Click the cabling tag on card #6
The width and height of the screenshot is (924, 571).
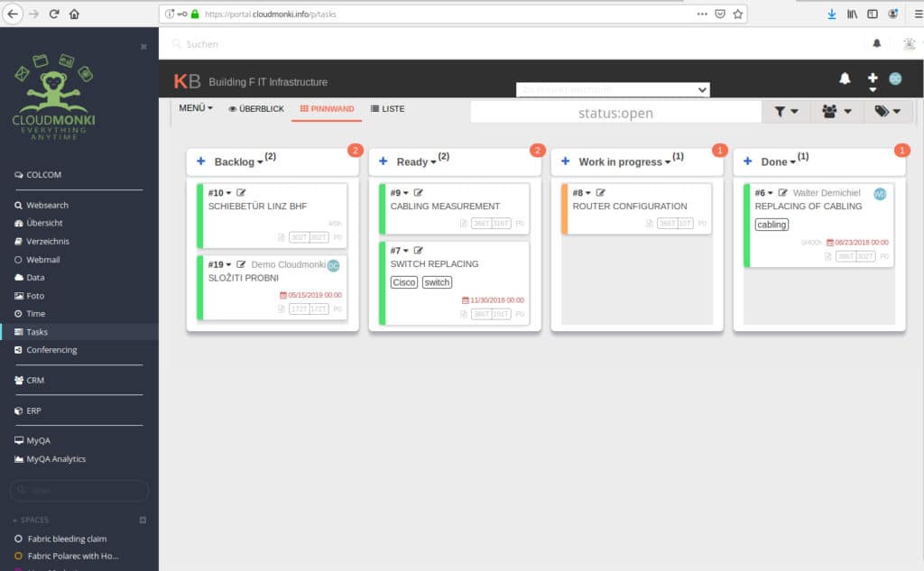click(x=772, y=225)
